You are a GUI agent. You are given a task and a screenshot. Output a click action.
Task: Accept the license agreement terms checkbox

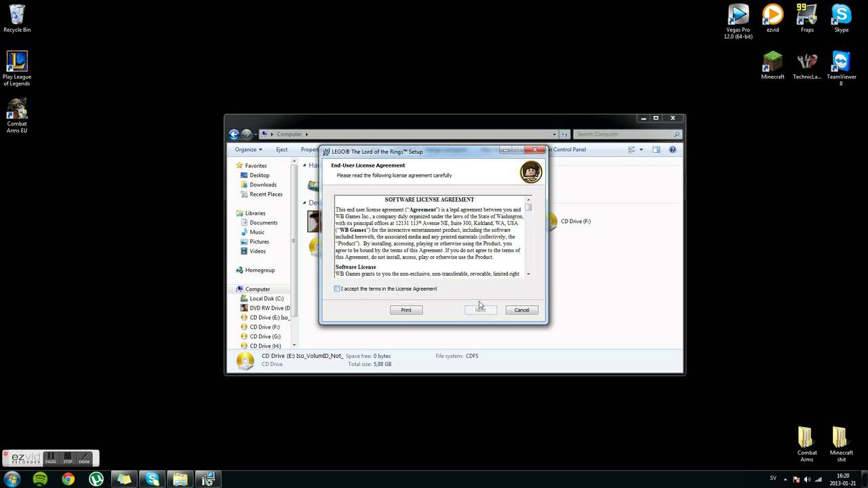[x=337, y=289]
